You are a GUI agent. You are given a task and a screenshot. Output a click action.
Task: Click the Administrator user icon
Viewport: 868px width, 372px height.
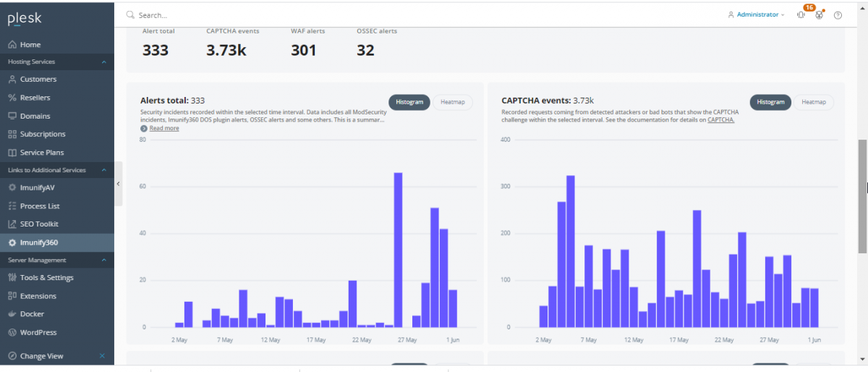tap(731, 14)
